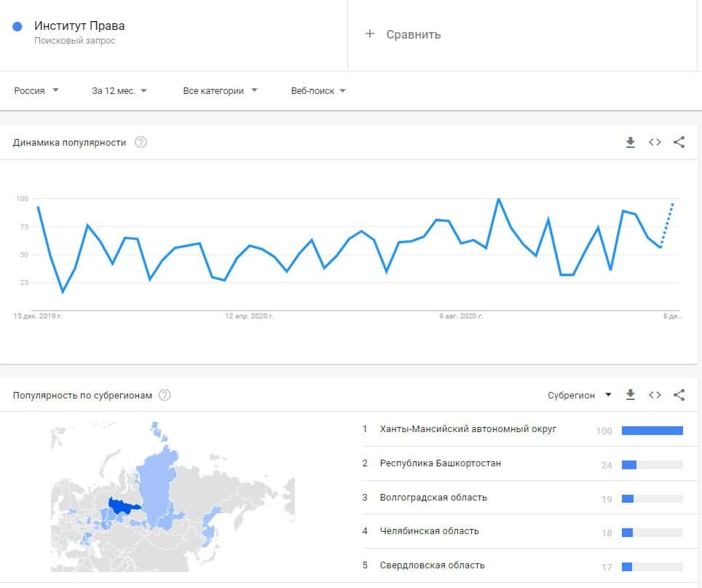Share the subregion popularity section

click(x=679, y=395)
